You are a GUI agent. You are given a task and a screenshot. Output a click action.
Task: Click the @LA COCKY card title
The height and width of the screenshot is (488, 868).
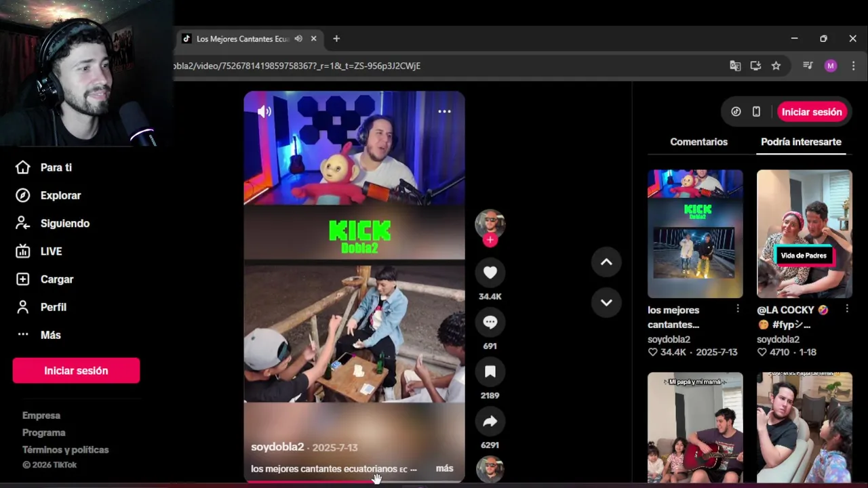[x=793, y=317]
